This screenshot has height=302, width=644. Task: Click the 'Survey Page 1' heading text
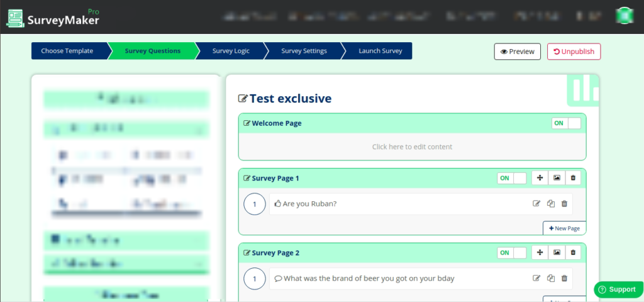(275, 178)
